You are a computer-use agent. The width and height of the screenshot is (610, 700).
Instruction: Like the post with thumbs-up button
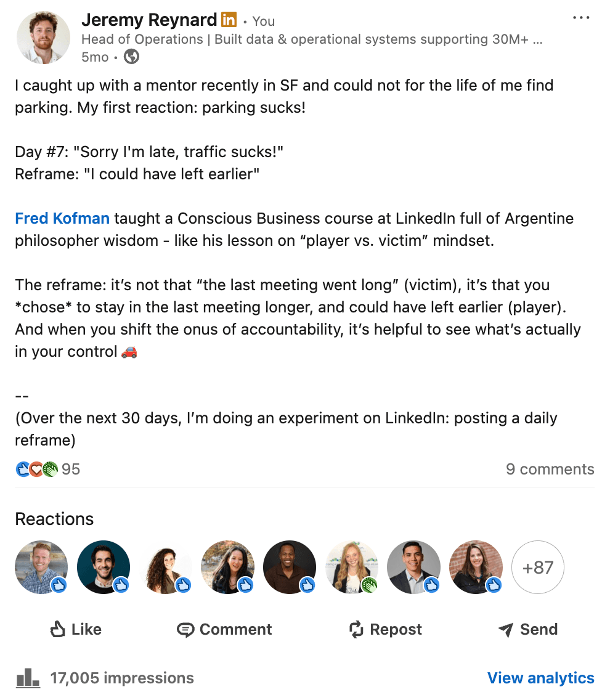click(x=75, y=629)
